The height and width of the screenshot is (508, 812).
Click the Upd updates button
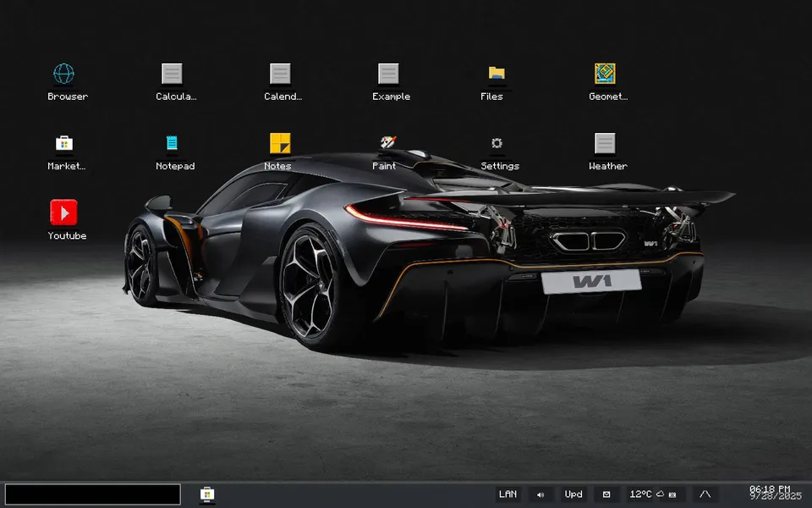click(x=573, y=494)
